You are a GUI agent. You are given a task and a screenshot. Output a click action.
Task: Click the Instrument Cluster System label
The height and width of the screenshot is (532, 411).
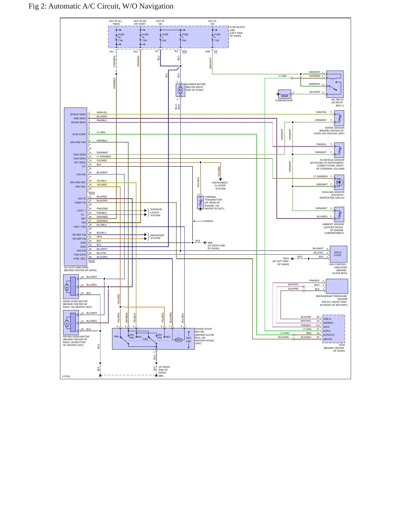220,185
